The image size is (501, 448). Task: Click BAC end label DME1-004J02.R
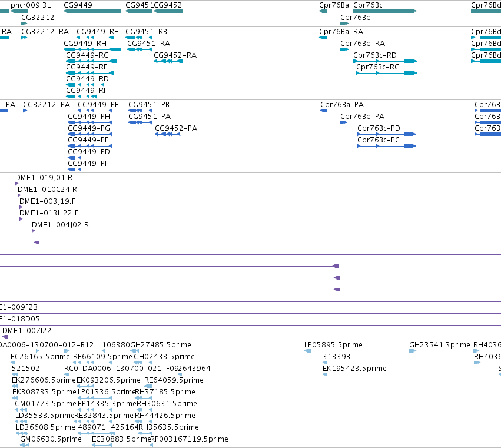point(61,225)
